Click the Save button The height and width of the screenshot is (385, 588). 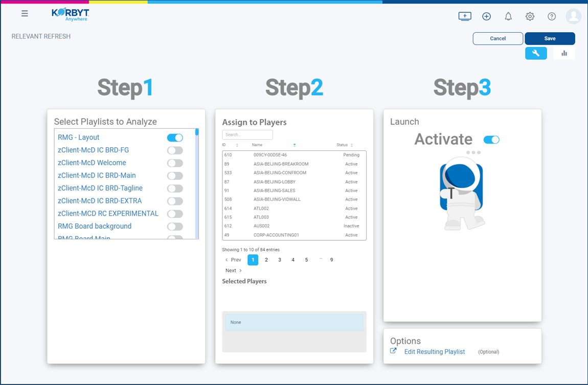(x=550, y=38)
